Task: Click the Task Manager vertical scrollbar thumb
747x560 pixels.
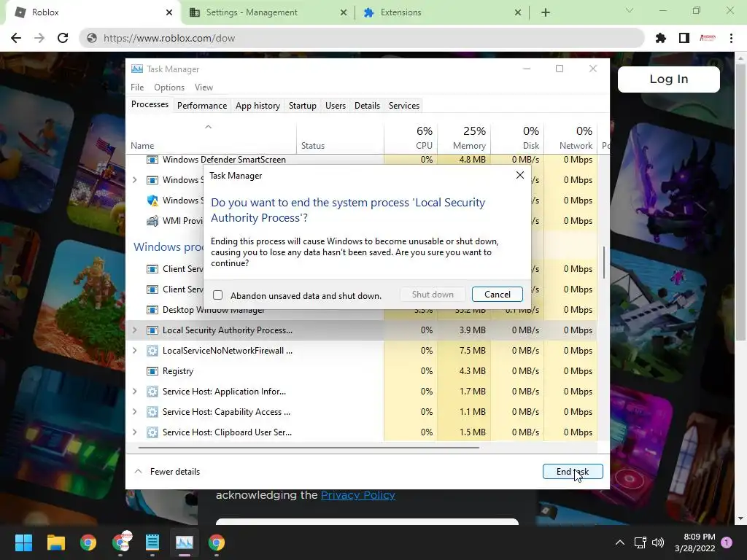Action: coord(603,262)
